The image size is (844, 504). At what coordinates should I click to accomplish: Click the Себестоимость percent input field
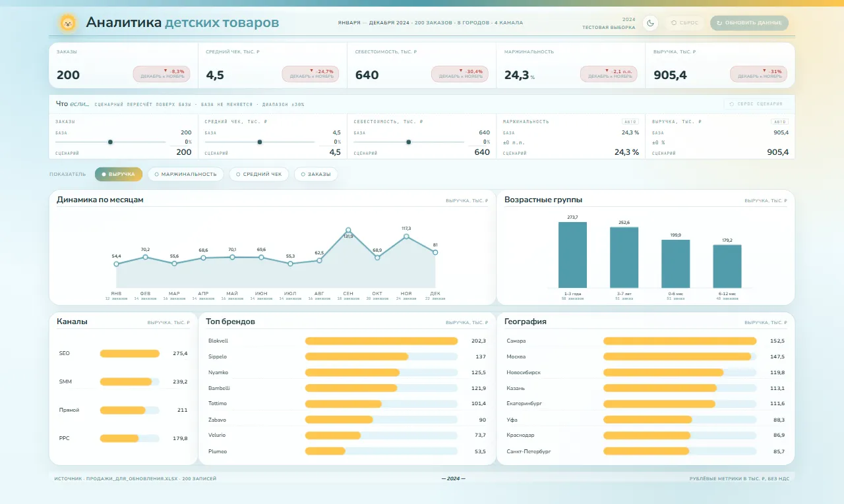(x=479, y=142)
